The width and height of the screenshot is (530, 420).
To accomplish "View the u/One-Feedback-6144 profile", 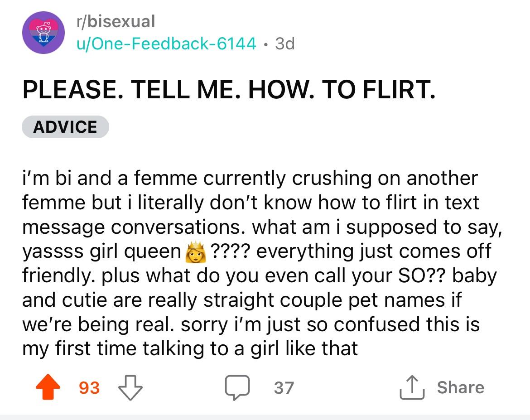I will [165, 43].
